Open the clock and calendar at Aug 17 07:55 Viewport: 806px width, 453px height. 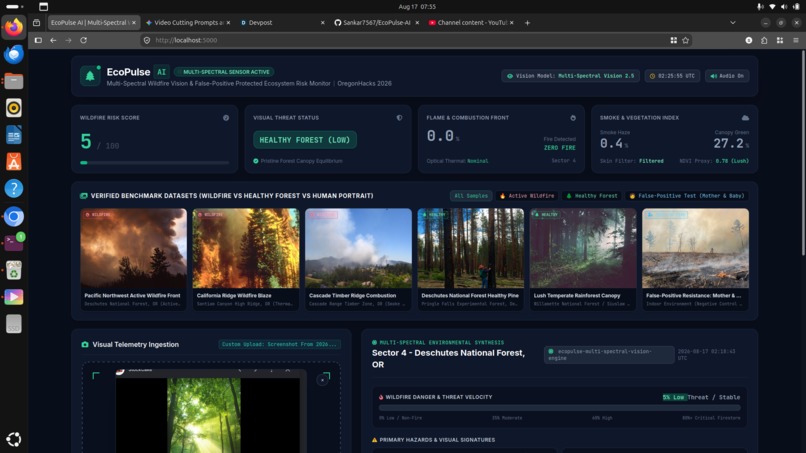coord(417,7)
